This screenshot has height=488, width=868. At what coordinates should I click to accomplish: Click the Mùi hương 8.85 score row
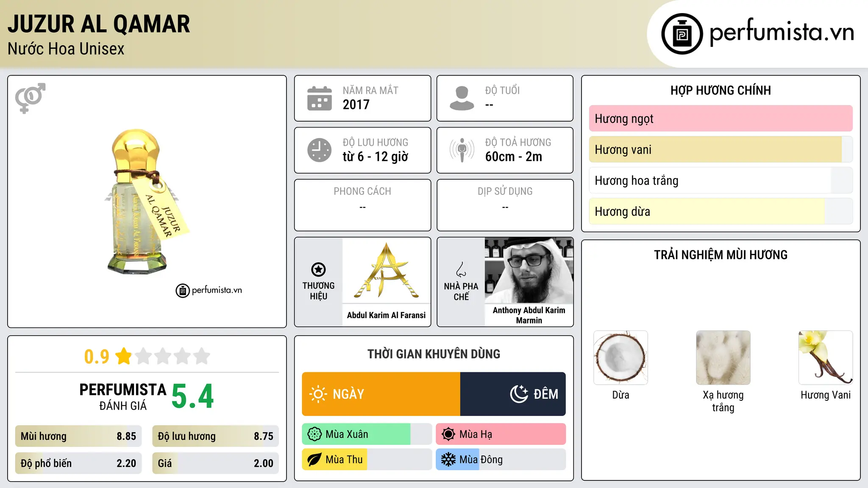[78, 436]
